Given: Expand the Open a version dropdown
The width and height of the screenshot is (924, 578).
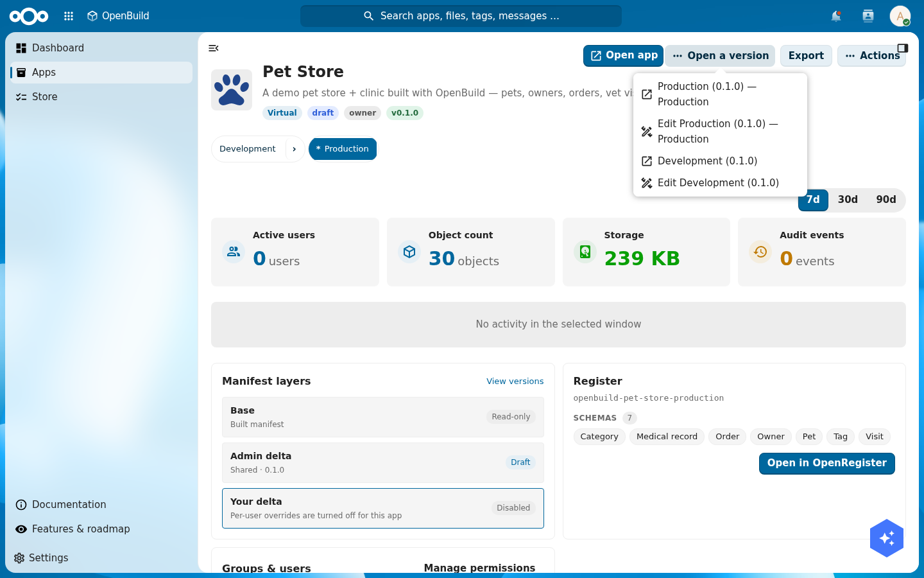Looking at the screenshot, I should click(720, 56).
